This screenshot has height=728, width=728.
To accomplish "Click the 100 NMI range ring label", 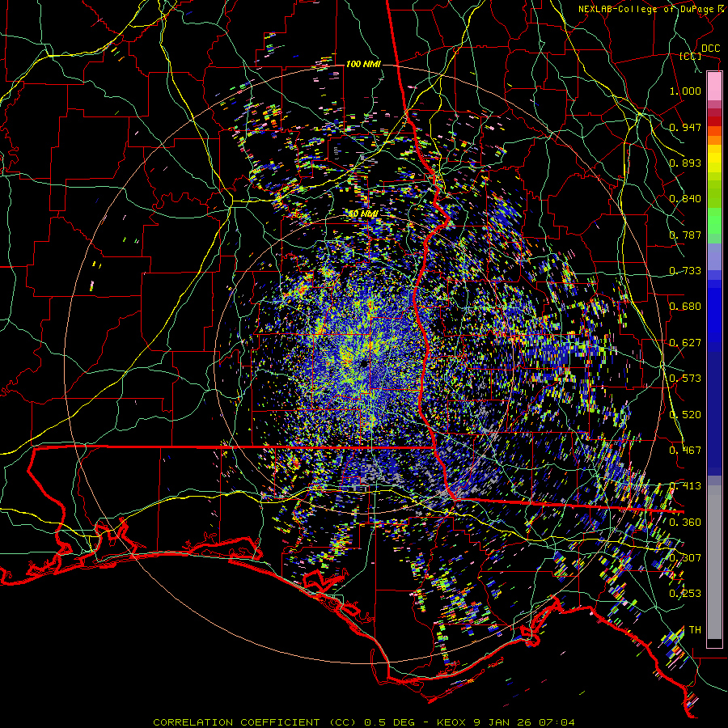I will (x=363, y=64).
